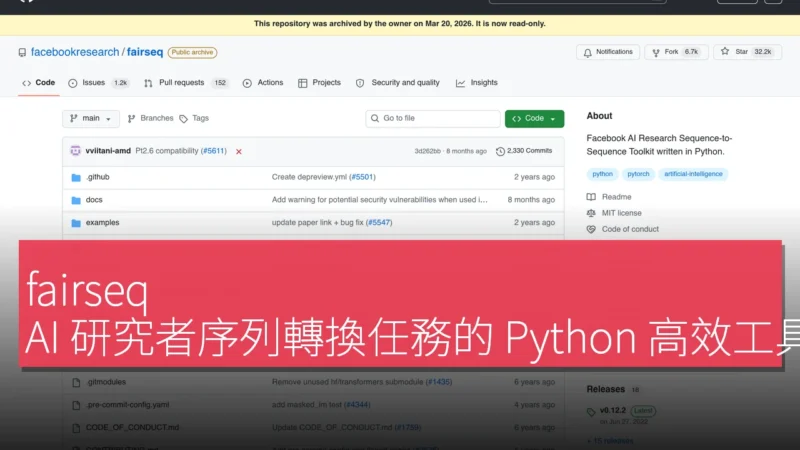This screenshot has width=800, height=450.
Task: Open the CODE_OF_CONDUCT.md file
Action: (132, 428)
